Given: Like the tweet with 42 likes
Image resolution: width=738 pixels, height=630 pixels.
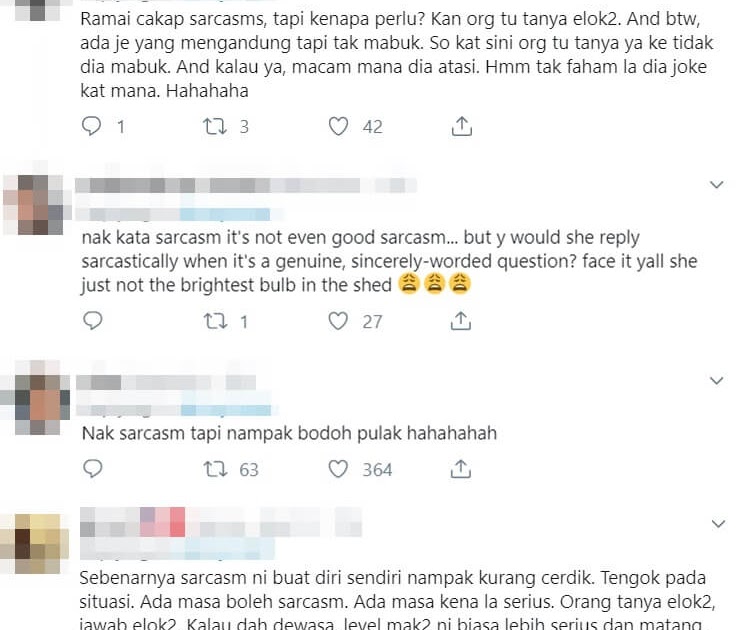Looking at the screenshot, I should pyautogui.click(x=338, y=126).
